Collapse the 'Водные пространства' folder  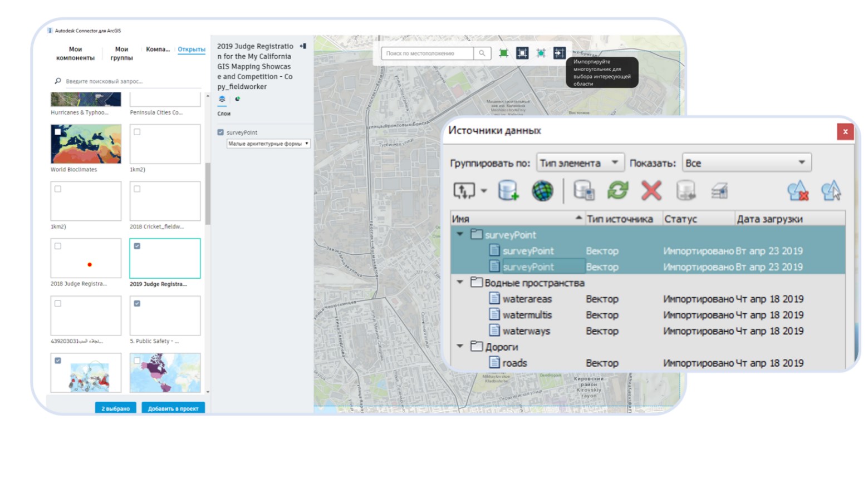tap(460, 282)
